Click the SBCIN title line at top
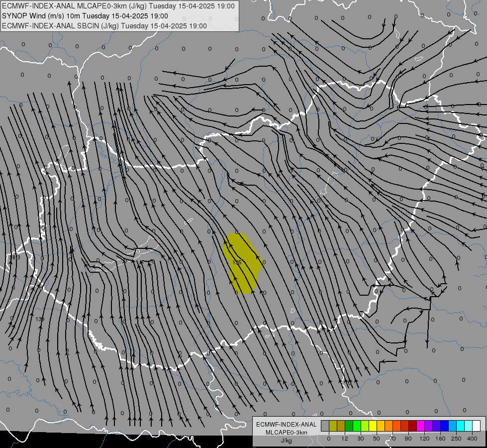The width and height of the screenshot is (487, 448). coord(104,26)
